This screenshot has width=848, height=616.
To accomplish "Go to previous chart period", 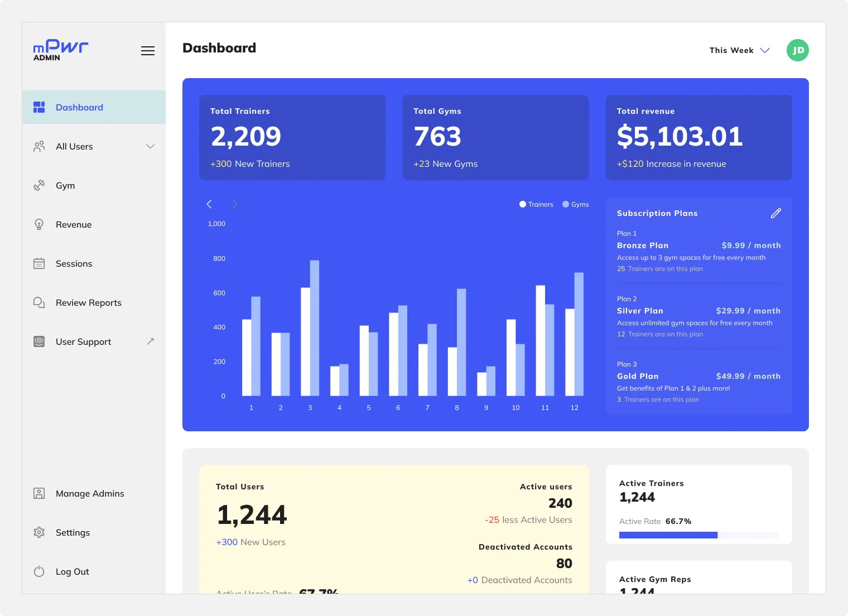I will click(x=209, y=204).
